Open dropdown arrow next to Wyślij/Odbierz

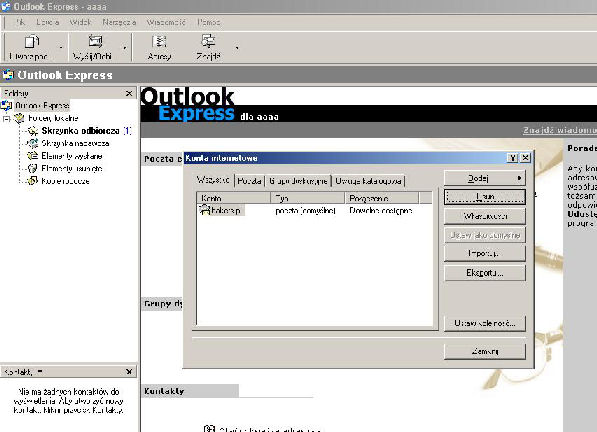(125, 48)
